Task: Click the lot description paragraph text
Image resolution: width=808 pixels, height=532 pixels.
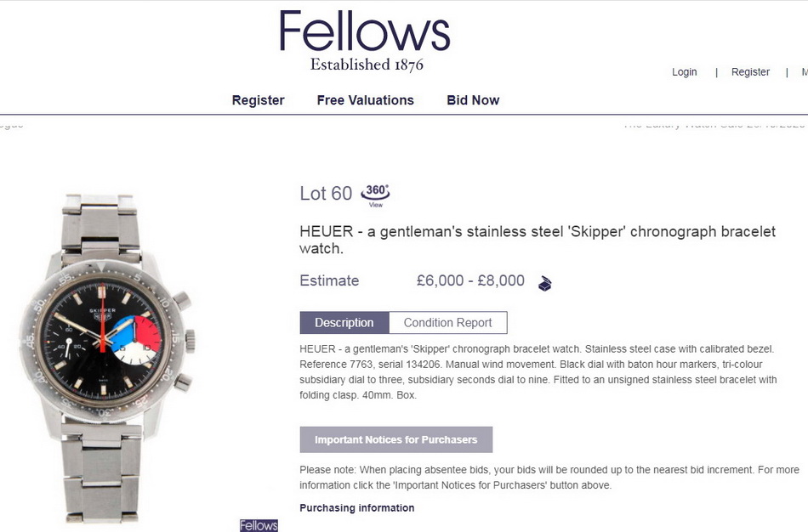Action: point(538,371)
